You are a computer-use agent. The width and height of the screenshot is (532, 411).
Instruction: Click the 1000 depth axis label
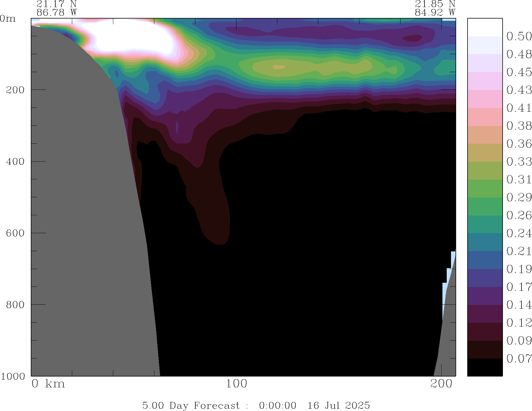coord(13,376)
